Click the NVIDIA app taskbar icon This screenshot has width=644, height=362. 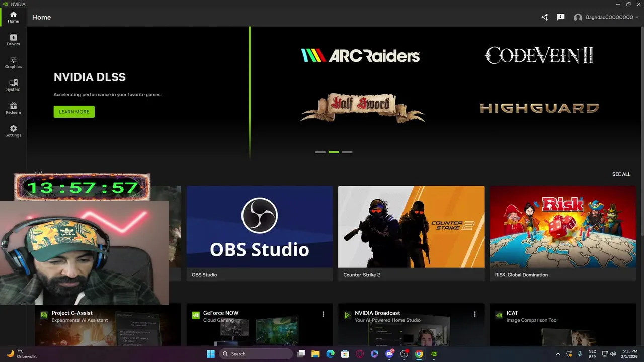[x=434, y=354]
